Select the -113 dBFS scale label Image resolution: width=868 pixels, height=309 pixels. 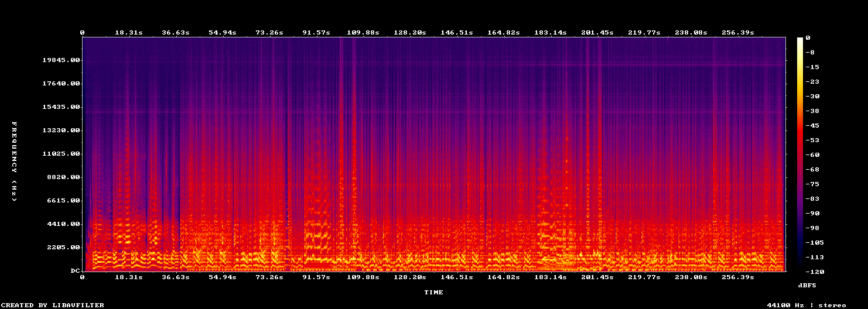tap(815, 257)
